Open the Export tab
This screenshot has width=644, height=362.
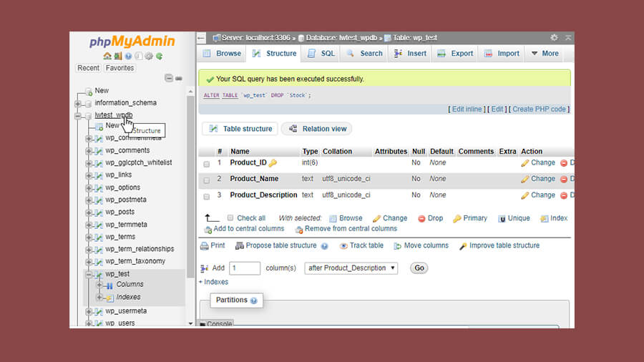point(455,54)
